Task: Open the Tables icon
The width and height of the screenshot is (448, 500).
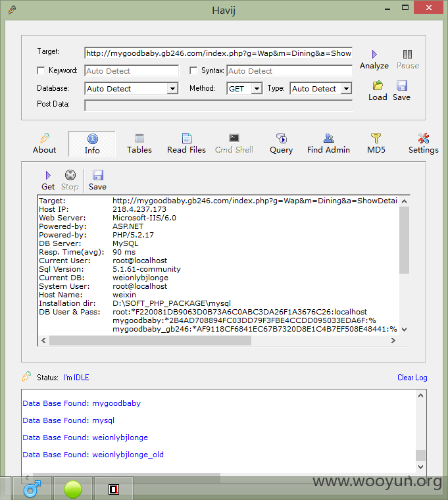Action: 139,138
